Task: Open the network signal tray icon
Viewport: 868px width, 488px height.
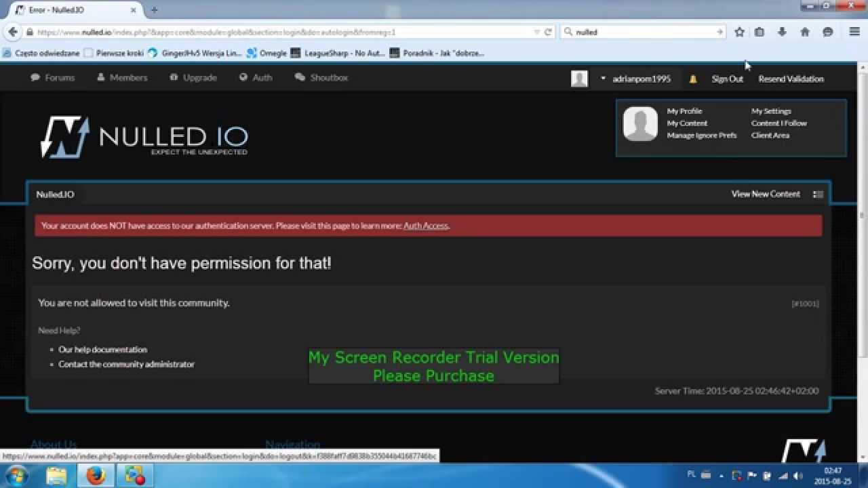Action: tap(783, 476)
